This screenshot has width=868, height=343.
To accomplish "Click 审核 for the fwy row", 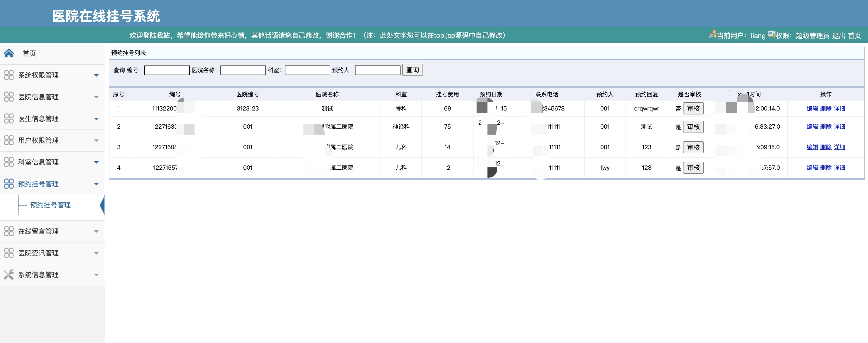I will tap(693, 168).
